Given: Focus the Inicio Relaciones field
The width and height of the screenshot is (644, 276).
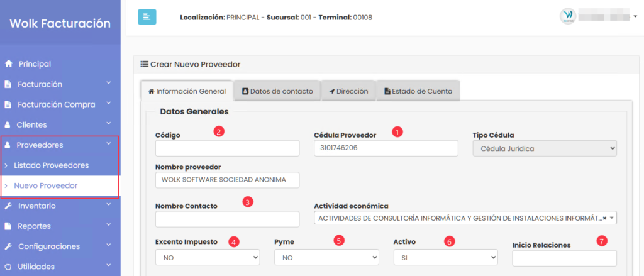Looking at the screenshot, I should 564,258.
